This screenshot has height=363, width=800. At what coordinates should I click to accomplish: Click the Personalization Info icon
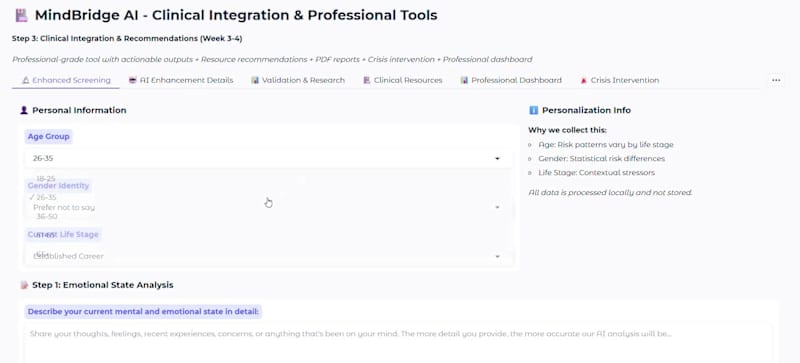point(534,110)
